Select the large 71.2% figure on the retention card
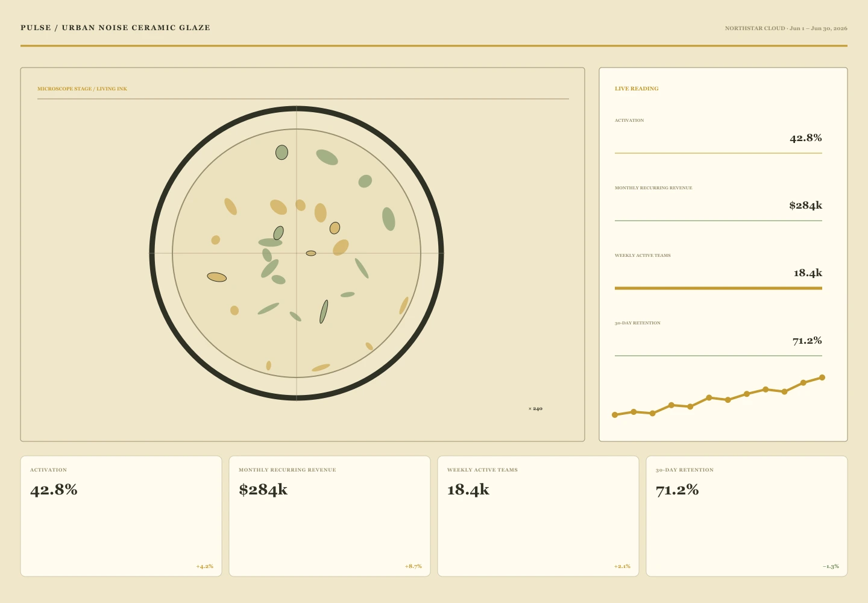 click(x=678, y=490)
